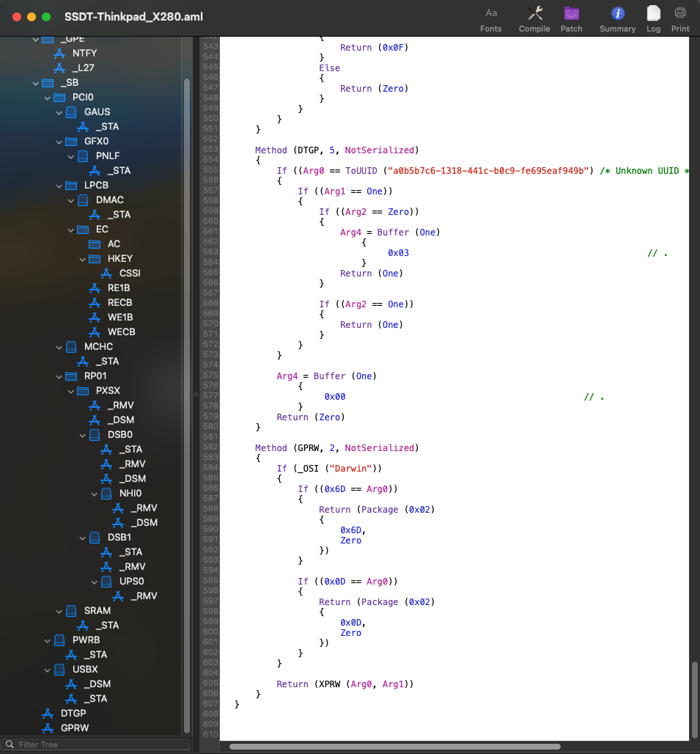Click the GFX0 folder icon
This screenshot has height=754, width=700.
(x=71, y=142)
